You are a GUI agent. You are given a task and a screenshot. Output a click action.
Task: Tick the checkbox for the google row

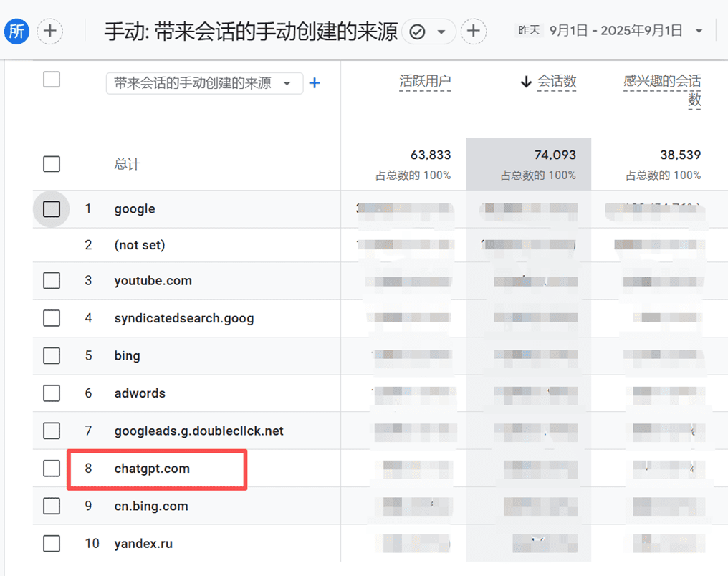51,209
